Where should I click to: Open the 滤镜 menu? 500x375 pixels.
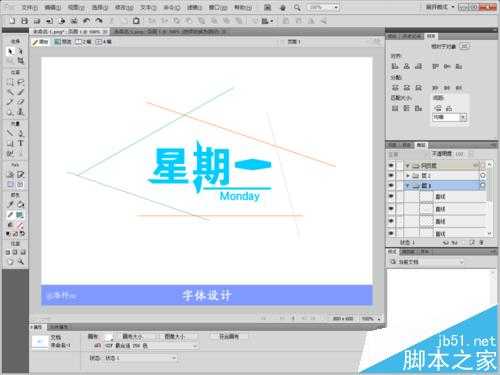[194, 7]
